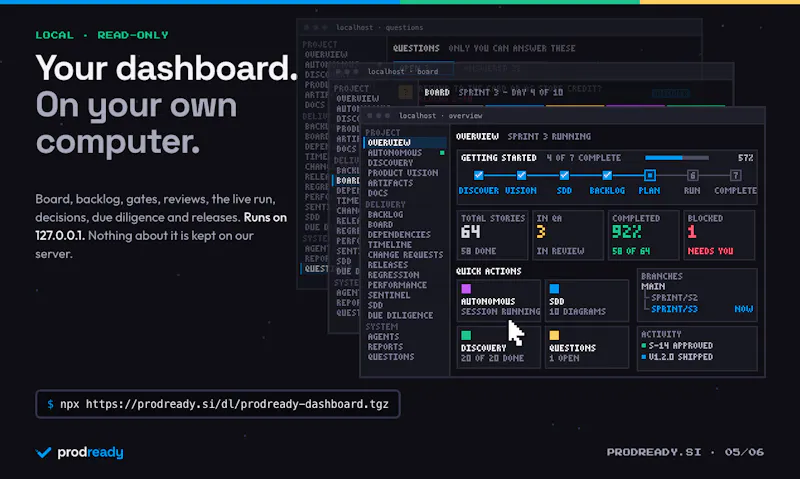Image resolution: width=800 pixels, height=479 pixels.
Task: Click Overview in the questions window sidebar
Action: point(326,54)
